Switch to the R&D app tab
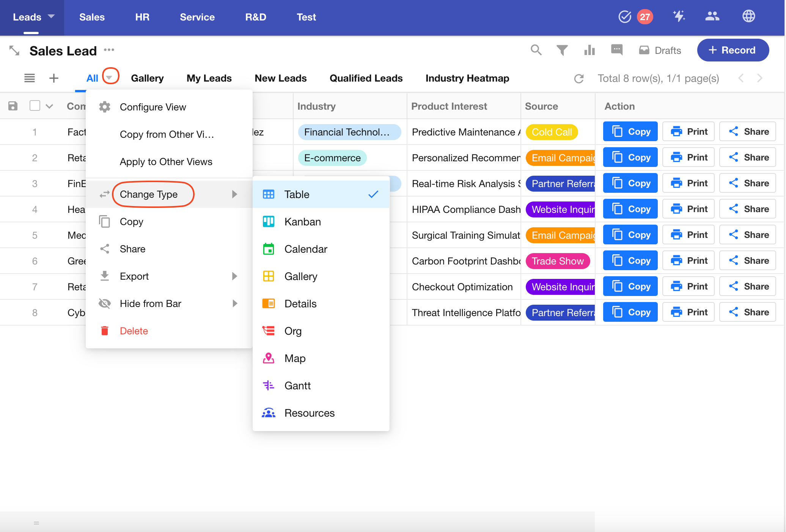Image resolution: width=786 pixels, height=532 pixels. point(256,17)
